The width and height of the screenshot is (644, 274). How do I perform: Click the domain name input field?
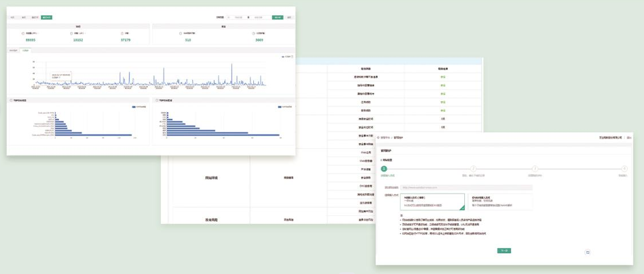click(x=466, y=187)
